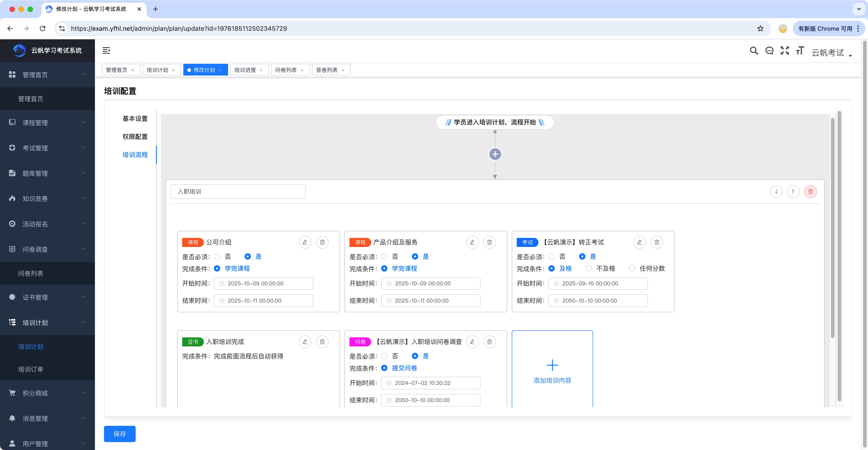The height and width of the screenshot is (450, 868).
Task: Switch to the 培训进度 tab
Action: pyautogui.click(x=245, y=70)
